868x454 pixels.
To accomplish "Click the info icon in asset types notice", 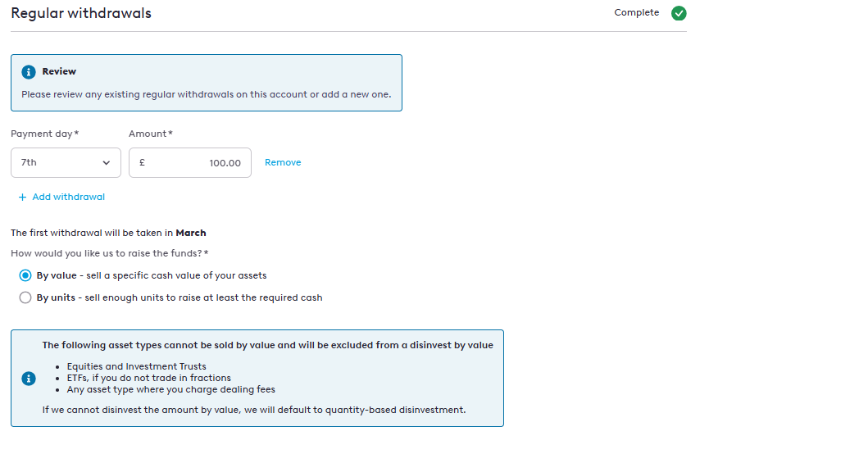I will point(29,378).
